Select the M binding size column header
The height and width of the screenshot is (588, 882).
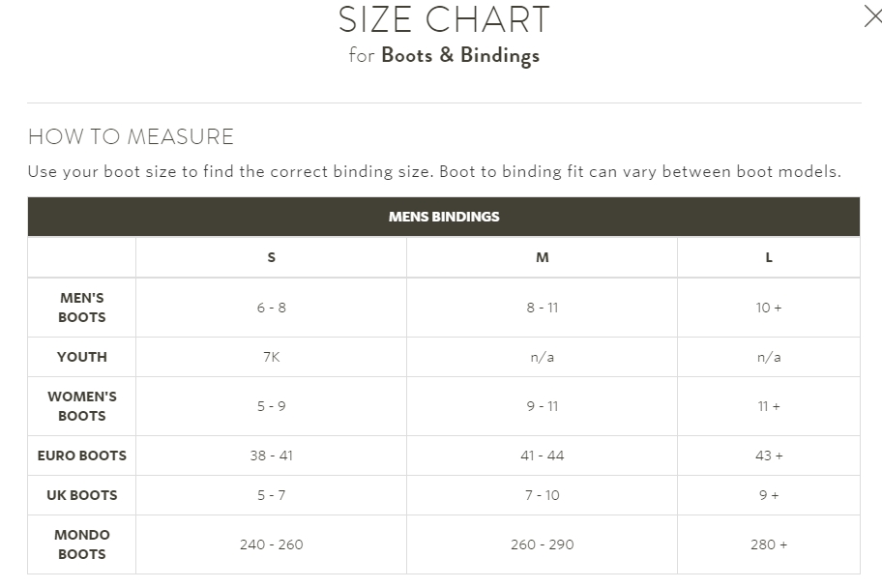pos(542,257)
